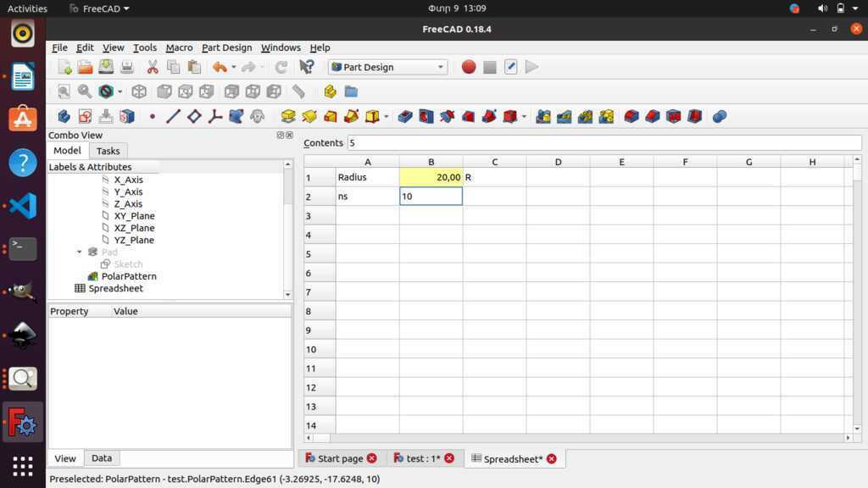The height and width of the screenshot is (488, 868).
Task: Create a datum plane
Action: click(x=194, y=116)
